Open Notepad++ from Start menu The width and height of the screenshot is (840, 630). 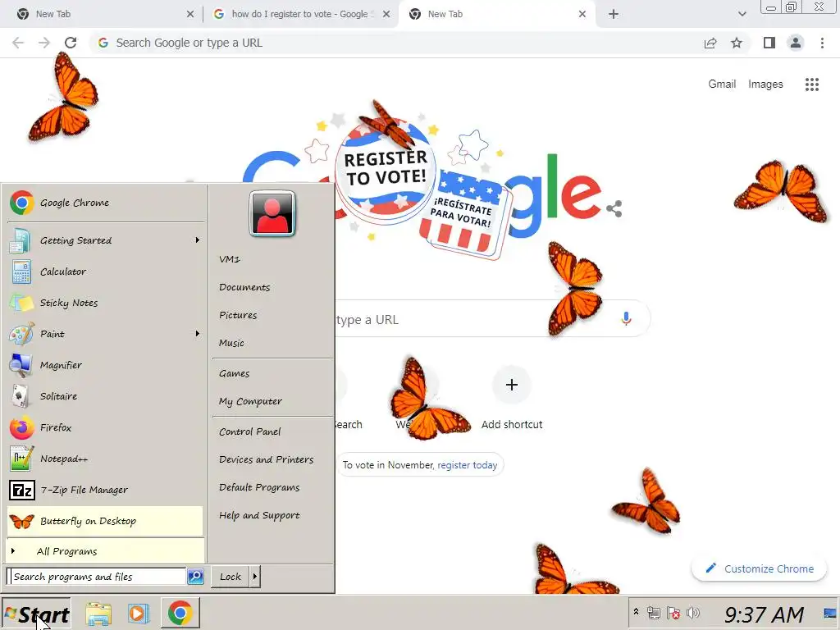[105, 459]
